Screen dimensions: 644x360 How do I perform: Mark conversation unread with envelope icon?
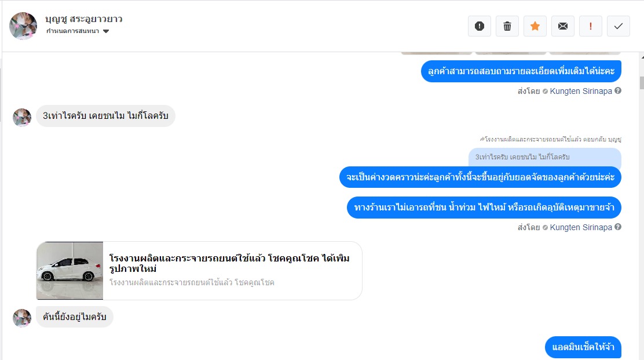(x=563, y=26)
